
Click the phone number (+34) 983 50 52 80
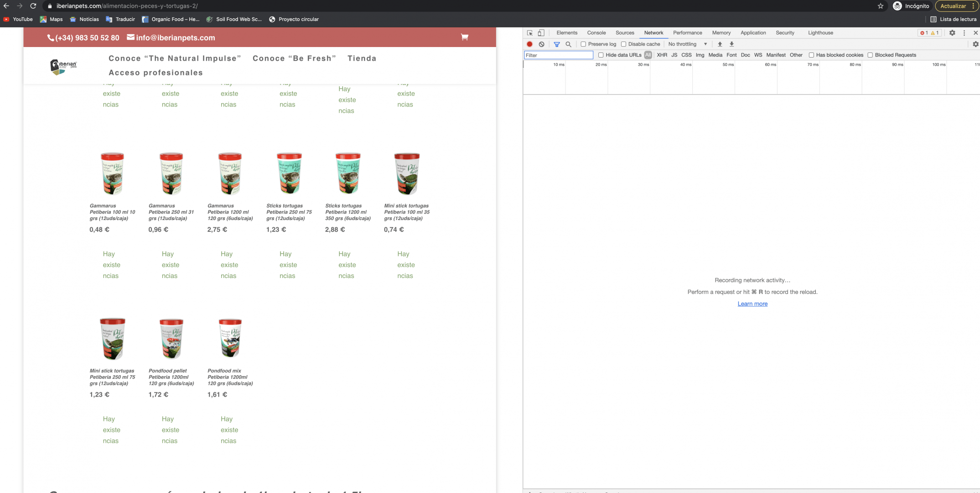click(83, 37)
